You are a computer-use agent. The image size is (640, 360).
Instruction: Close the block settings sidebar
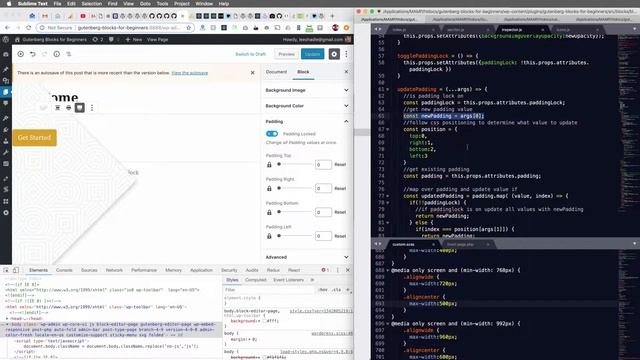point(346,72)
